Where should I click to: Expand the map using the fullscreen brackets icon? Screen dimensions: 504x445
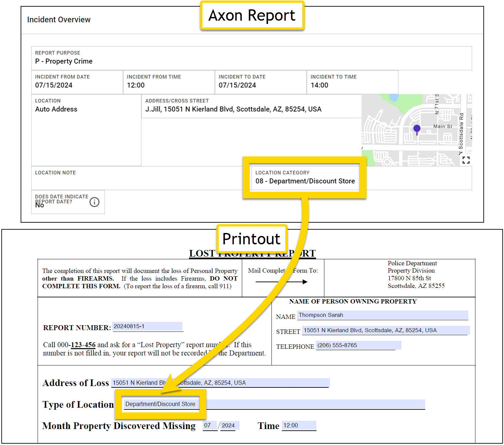pyautogui.click(x=467, y=160)
